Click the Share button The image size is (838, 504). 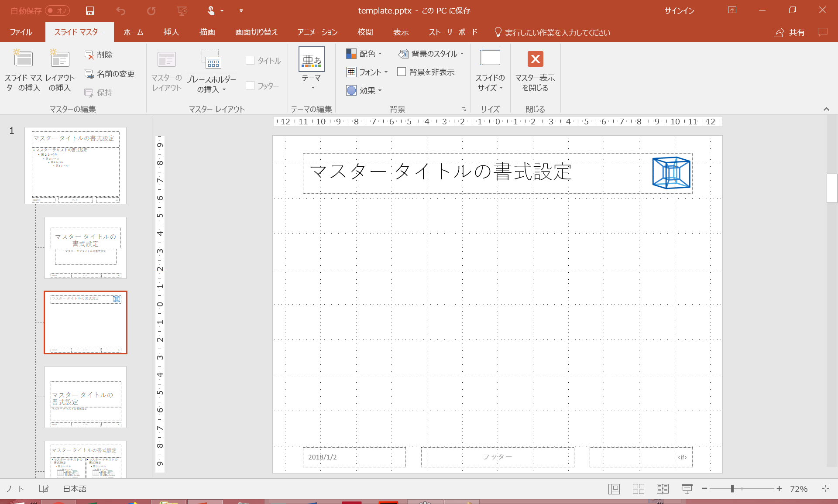(x=789, y=32)
